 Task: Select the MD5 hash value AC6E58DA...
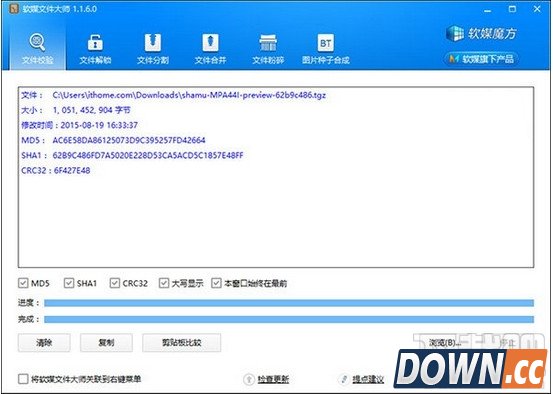(x=129, y=140)
